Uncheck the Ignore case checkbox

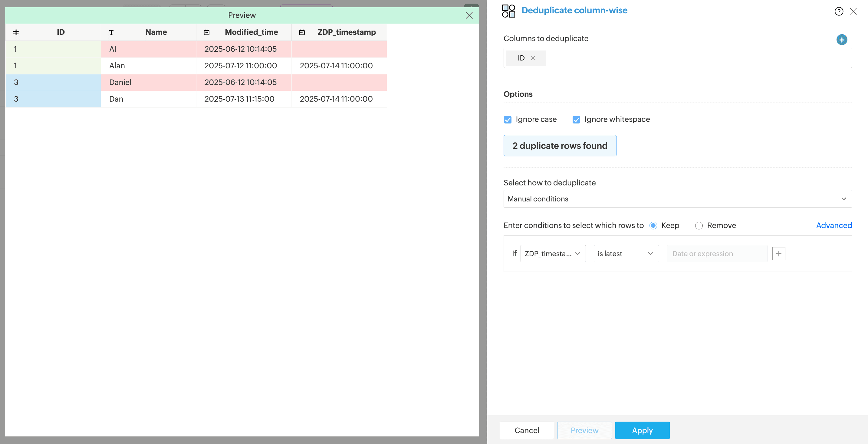pyautogui.click(x=508, y=119)
